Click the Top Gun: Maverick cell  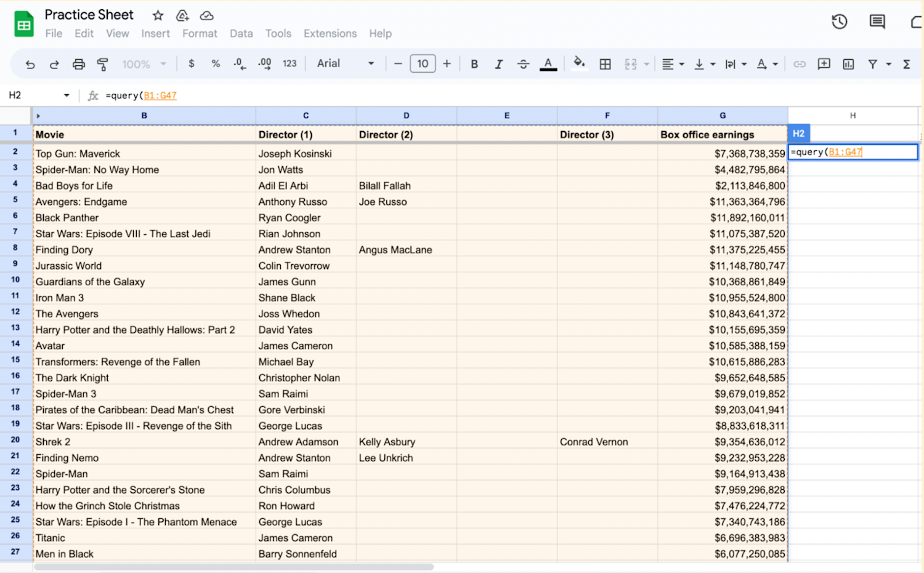(x=144, y=153)
